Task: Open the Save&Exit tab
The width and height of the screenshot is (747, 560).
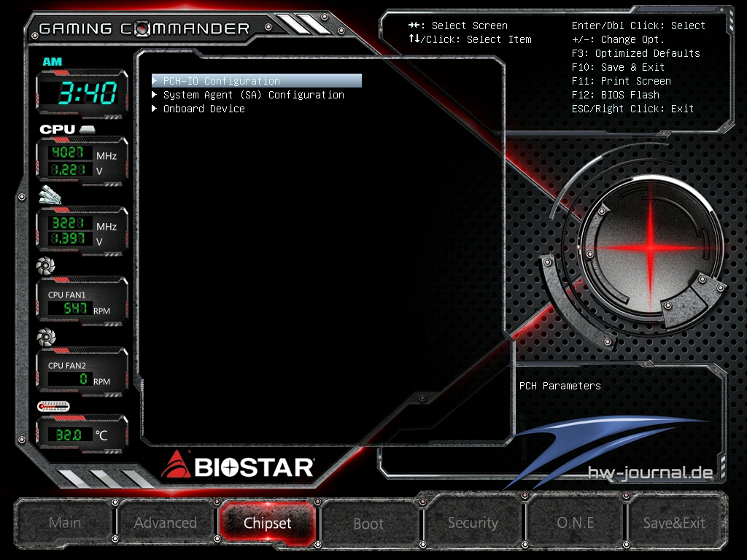Action: click(674, 523)
